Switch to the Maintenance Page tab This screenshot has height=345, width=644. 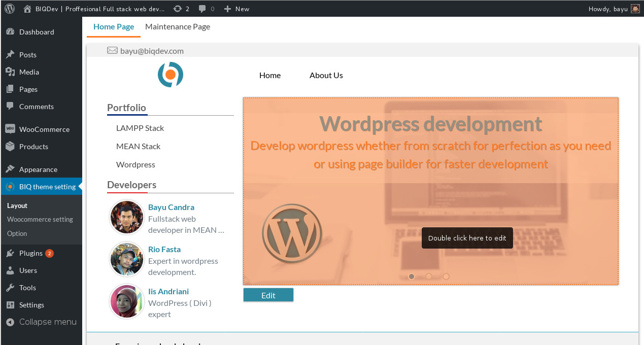click(178, 27)
